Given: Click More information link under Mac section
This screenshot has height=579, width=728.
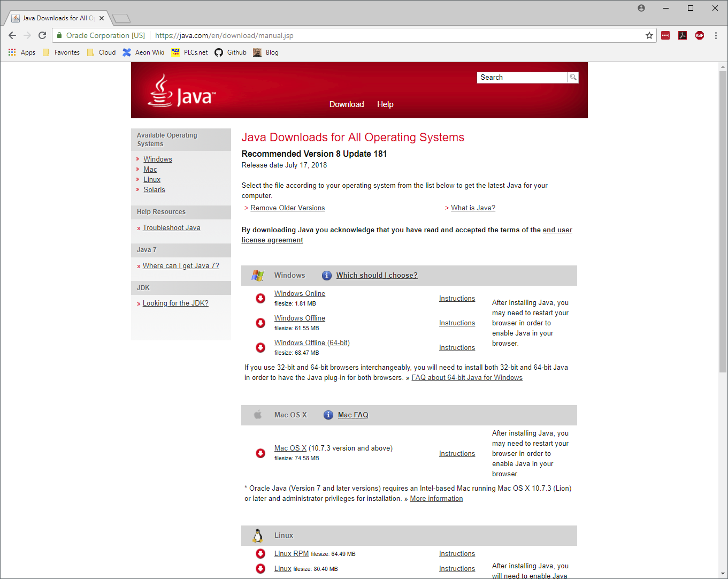Looking at the screenshot, I should tap(436, 499).
